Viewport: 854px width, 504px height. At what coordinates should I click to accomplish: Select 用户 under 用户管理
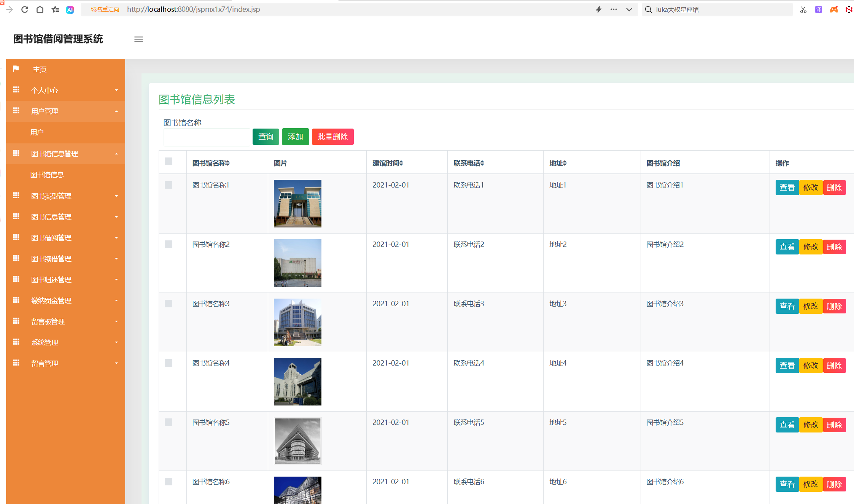37,132
